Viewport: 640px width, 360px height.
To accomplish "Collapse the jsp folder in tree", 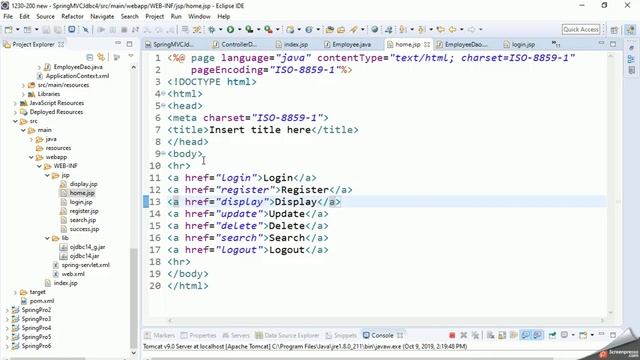I will (x=47, y=175).
